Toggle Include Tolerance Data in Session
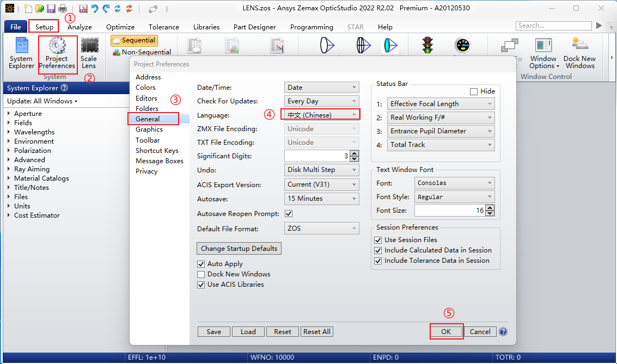The width and height of the screenshot is (617, 364). [x=378, y=261]
